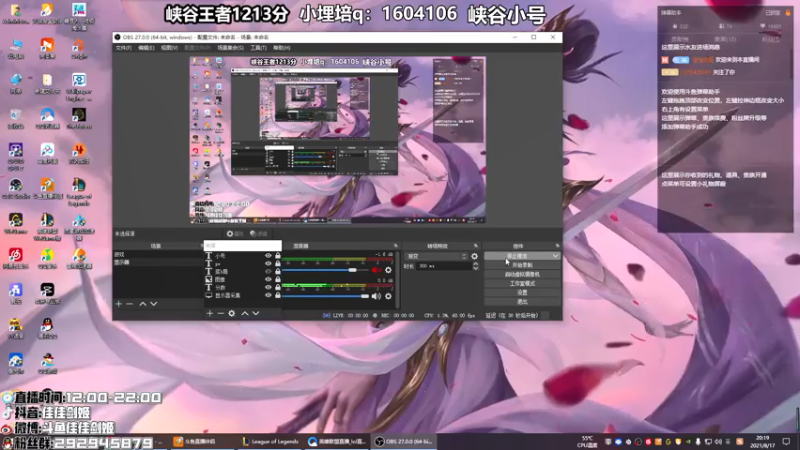Click the 工作室模式 studio mode button
The width and height of the screenshot is (800, 450).
click(522, 284)
